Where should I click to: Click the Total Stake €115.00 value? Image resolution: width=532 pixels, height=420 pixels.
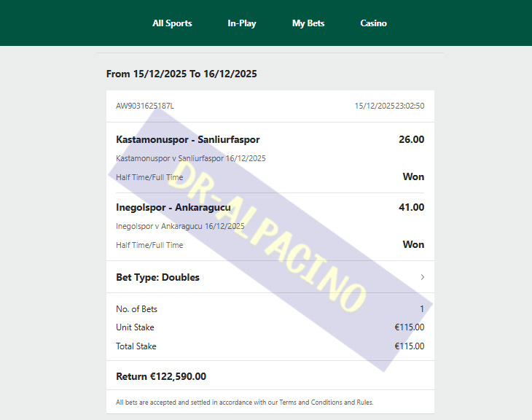click(x=409, y=346)
